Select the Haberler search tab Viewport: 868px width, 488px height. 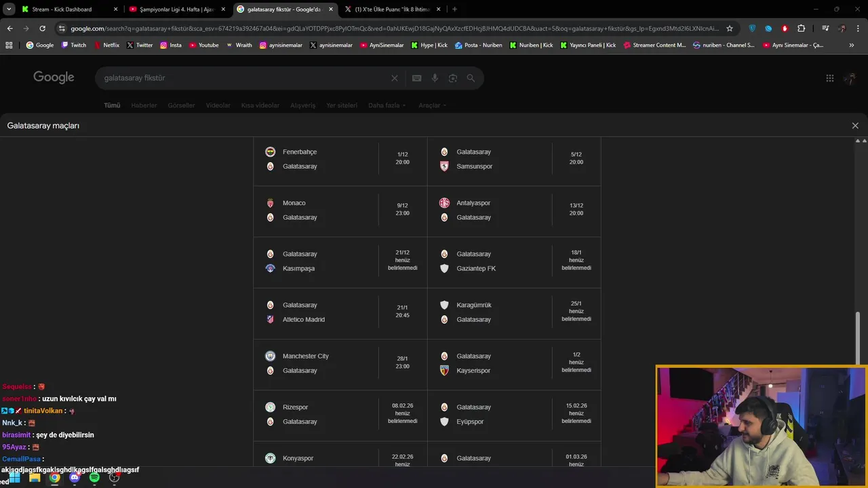pyautogui.click(x=144, y=105)
